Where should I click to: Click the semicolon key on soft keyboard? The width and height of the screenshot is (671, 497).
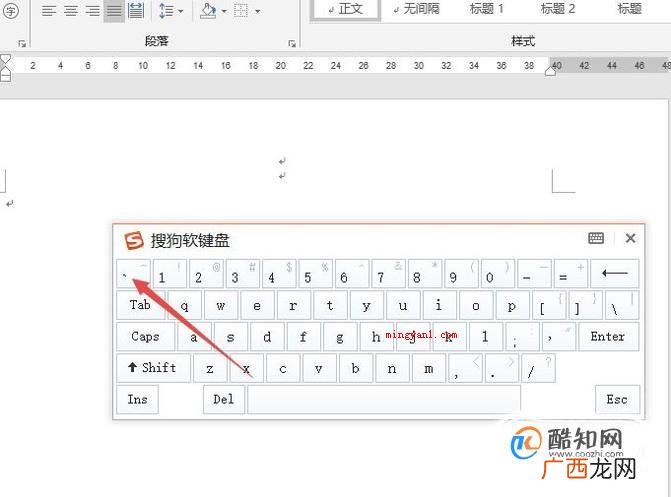522,336
